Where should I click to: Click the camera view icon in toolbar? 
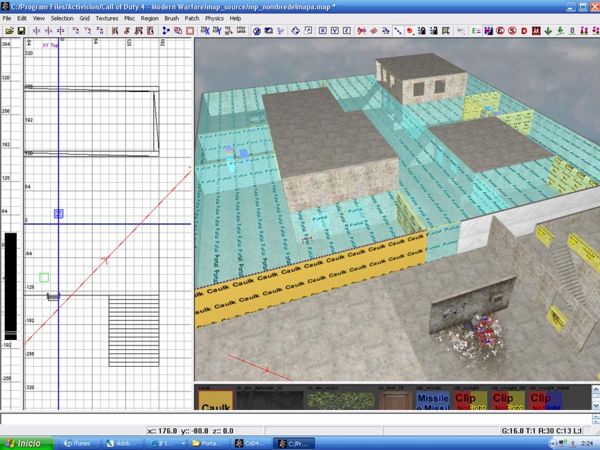(x=269, y=31)
